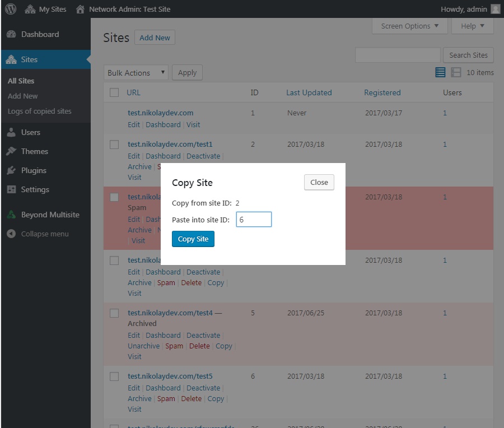Switch sites table to list view
This screenshot has height=428, width=504.
(440, 72)
